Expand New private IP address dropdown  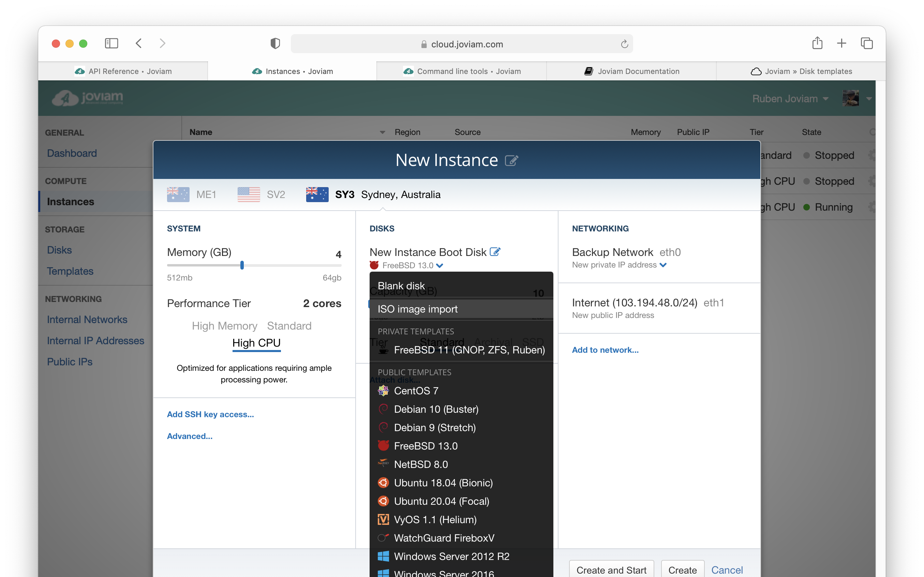[620, 265]
